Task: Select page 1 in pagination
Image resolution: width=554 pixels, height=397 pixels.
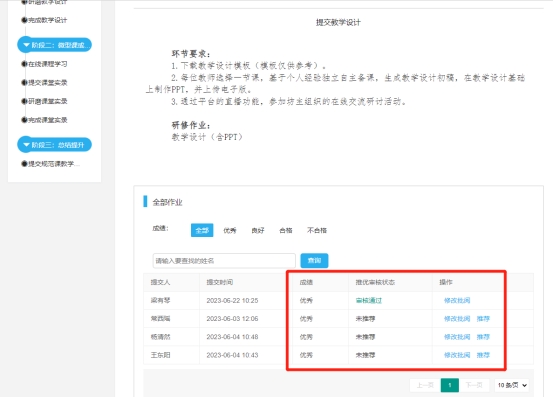Action: coord(450,385)
